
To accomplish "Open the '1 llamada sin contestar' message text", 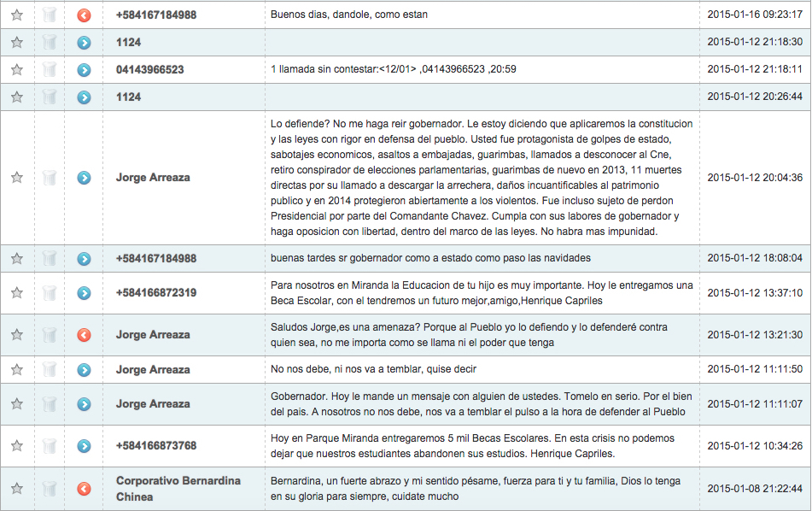I will pyautogui.click(x=393, y=69).
